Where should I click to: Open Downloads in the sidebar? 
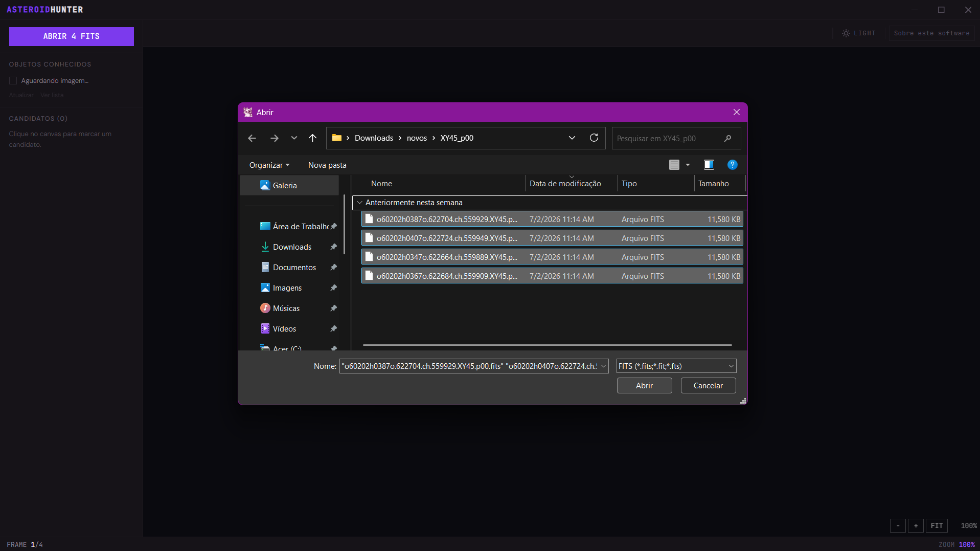(292, 247)
